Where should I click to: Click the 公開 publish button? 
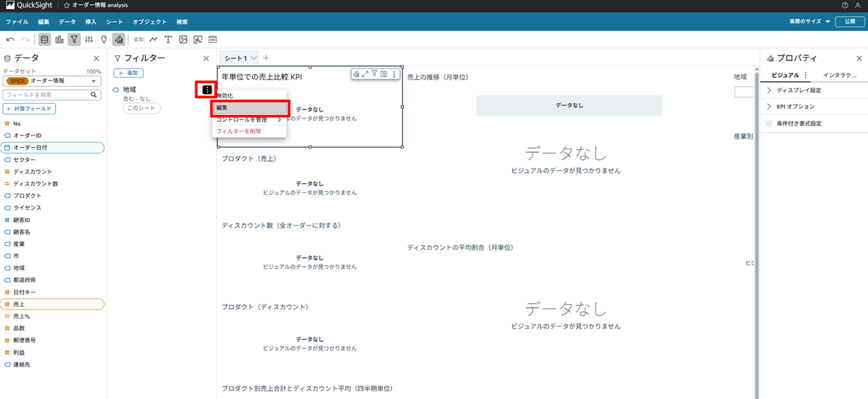pyautogui.click(x=849, y=22)
